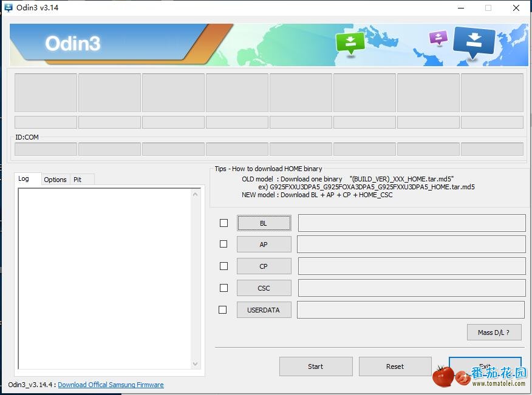The height and width of the screenshot is (395, 532).
Task: Minimize the Odin3 window
Action: [x=461, y=8]
